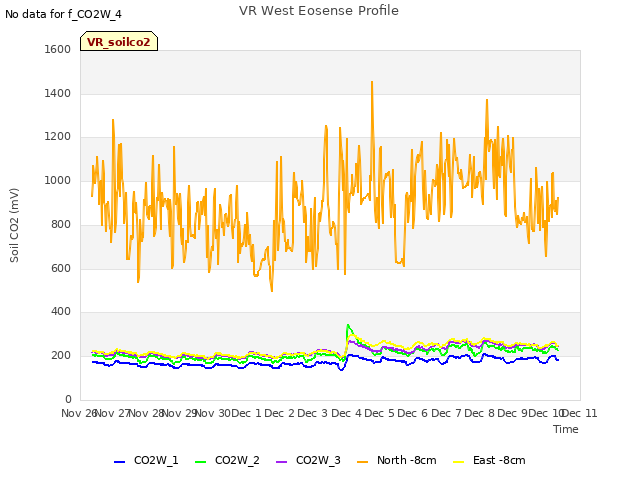Toggle the CO2W_2 legend entry
The width and height of the screenshot is (640, 480).
227,460
